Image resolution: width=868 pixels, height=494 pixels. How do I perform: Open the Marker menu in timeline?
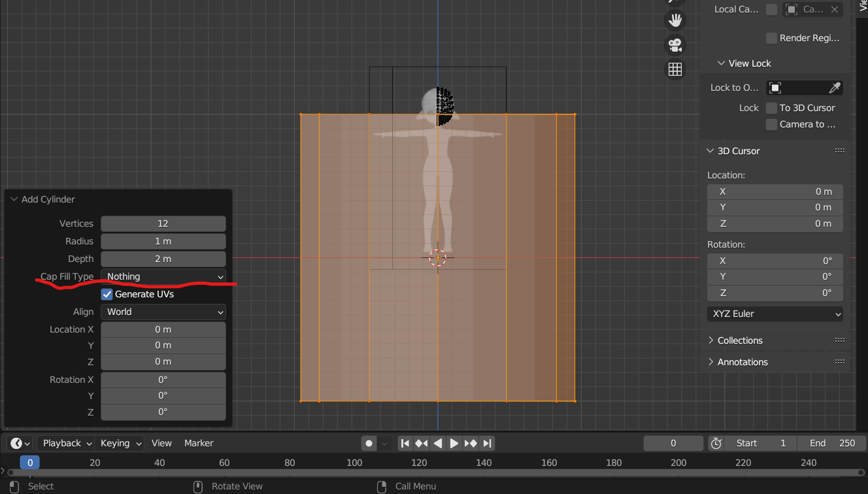199,443
